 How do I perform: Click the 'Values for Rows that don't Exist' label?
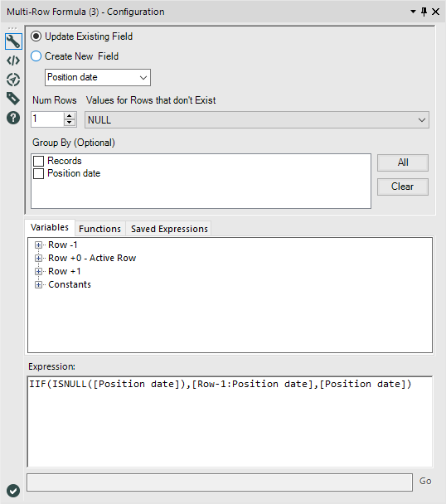[151, 100]
